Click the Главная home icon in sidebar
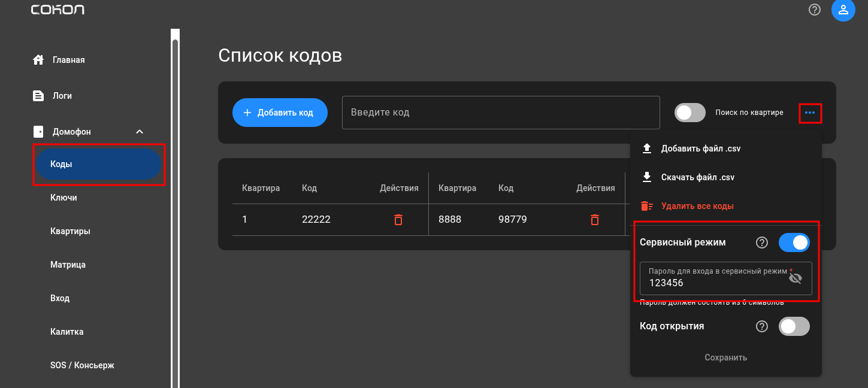The width and height of the screenshot is (868, 388). [x=38, y=60]
